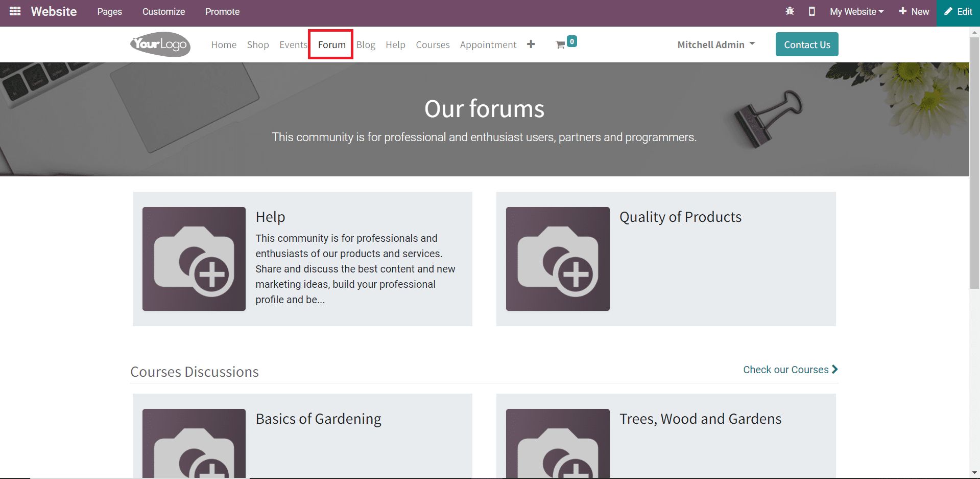Open the Quality of Products forum
This screenshot has height=479, width=980.
[x=680, y=217]
